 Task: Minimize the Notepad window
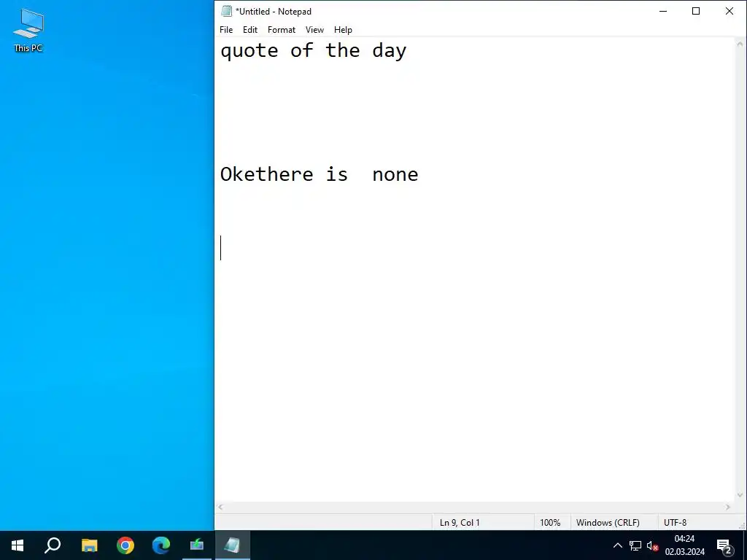coord(662,11)
